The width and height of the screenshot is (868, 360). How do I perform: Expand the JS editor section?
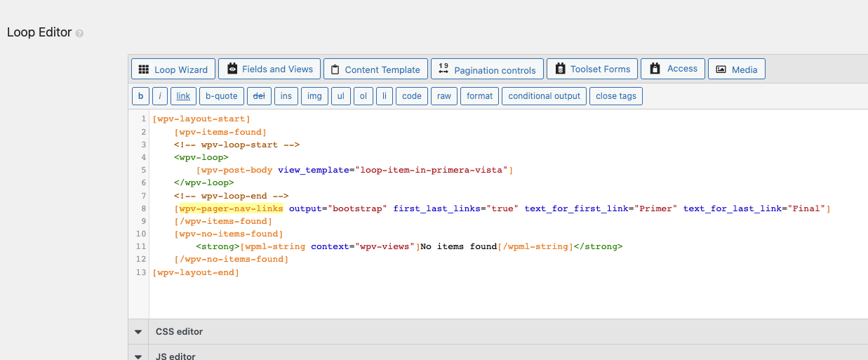[x=138, y=356]
